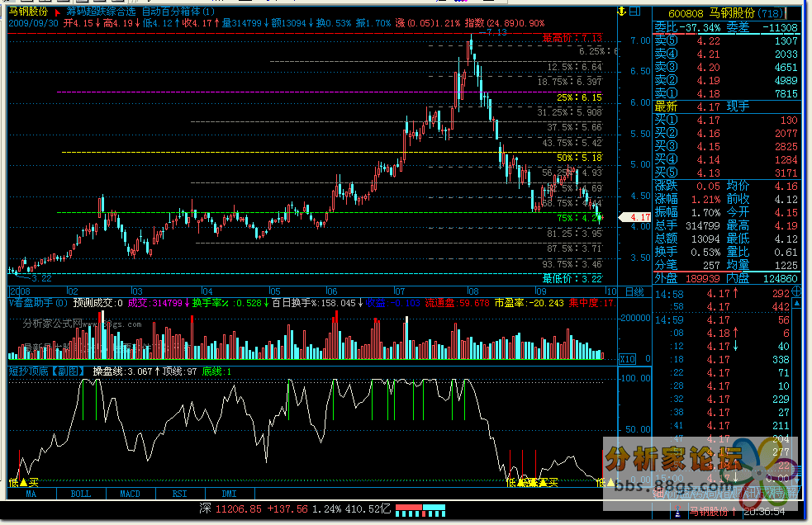
Task: Click red-cyan market breadth bar in status bar
Action: pos(420,510)
